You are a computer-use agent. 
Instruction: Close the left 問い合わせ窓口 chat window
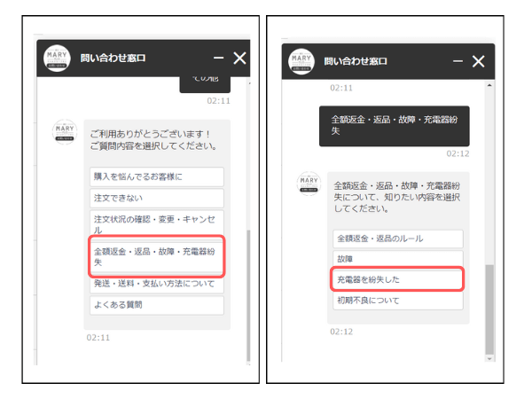239,59
